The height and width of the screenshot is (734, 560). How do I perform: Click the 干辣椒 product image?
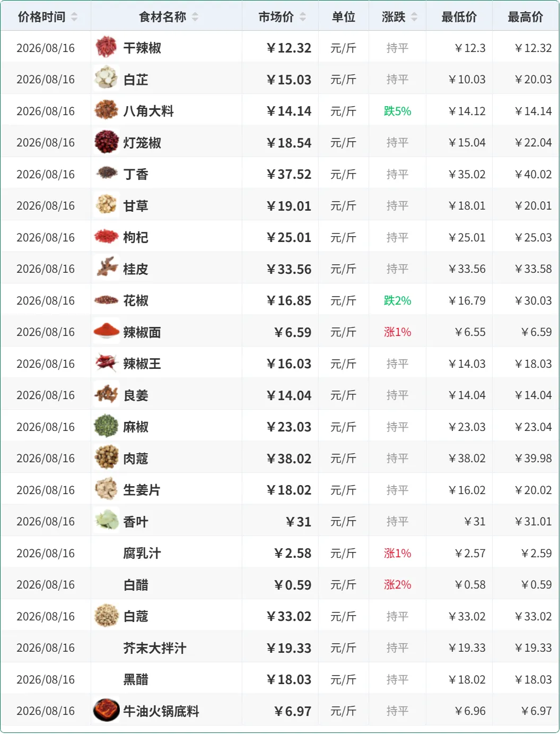(106, 47)
